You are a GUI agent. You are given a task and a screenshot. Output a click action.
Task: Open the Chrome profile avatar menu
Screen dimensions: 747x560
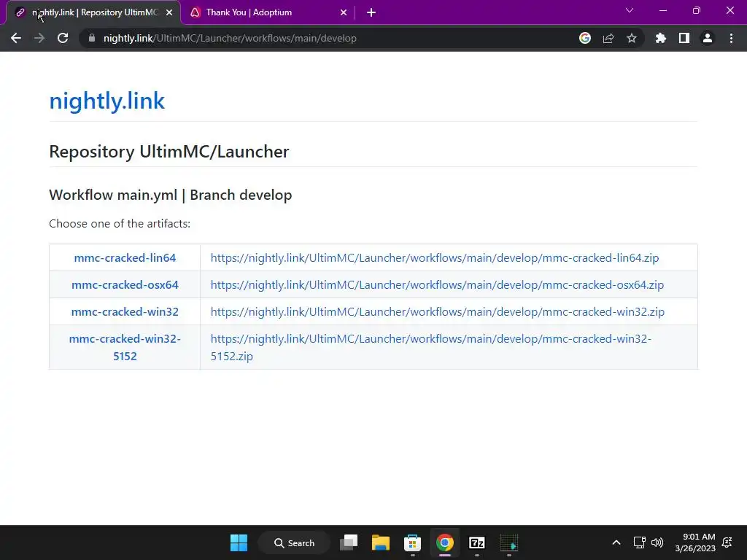pyautogui.click(x=708, y=38)
